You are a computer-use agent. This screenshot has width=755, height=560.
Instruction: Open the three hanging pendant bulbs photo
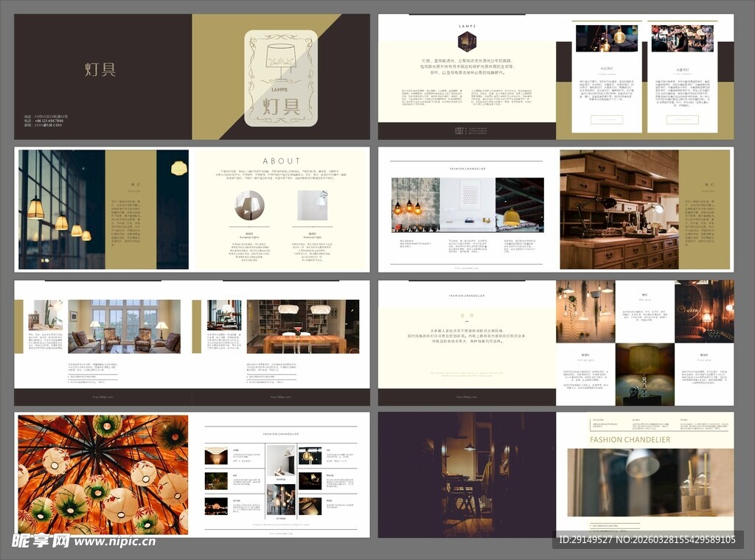pyautogui.click(x=415, y=205)
